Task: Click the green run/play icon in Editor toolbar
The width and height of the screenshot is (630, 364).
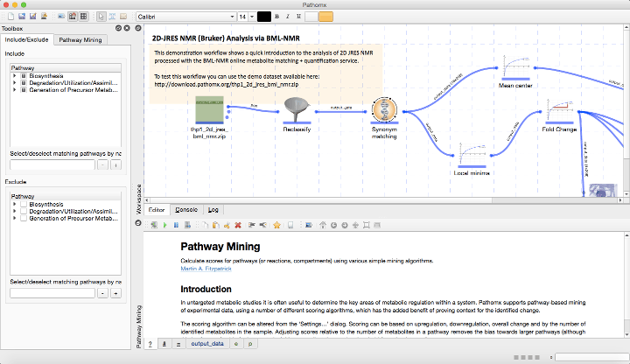Action: point(164,225)
